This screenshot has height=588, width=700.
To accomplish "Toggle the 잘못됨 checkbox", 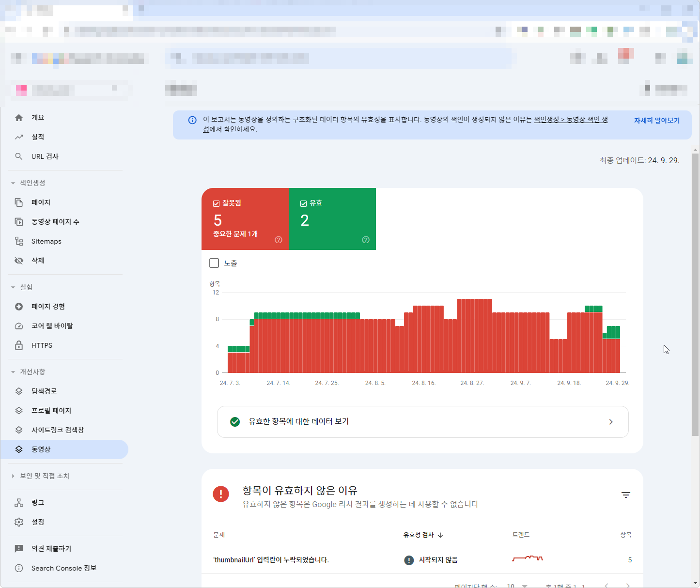I will 217,203.
